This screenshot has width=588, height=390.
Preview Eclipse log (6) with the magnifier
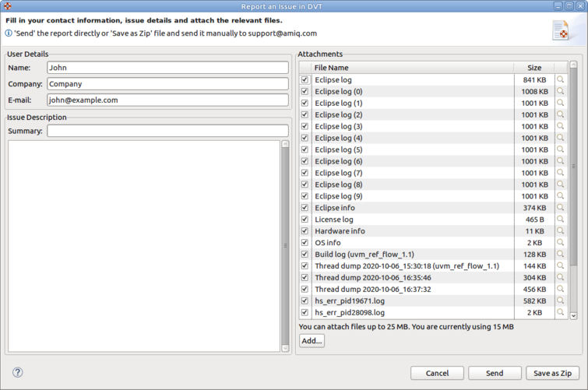560,161
